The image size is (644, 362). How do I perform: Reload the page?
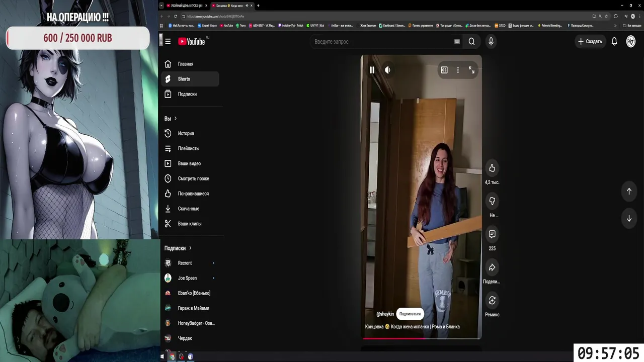click(176, 16)
